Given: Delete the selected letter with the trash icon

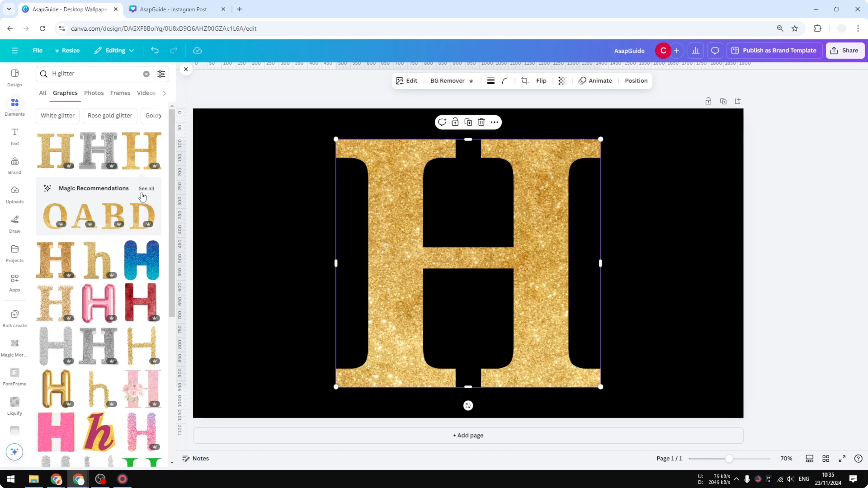Looking at the screenshot, I should click(481, 122).
